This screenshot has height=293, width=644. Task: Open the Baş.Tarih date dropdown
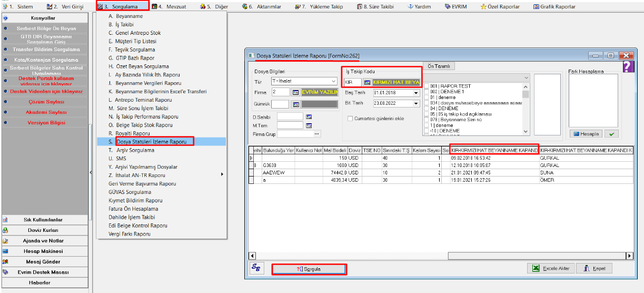(x=416, y=93)
